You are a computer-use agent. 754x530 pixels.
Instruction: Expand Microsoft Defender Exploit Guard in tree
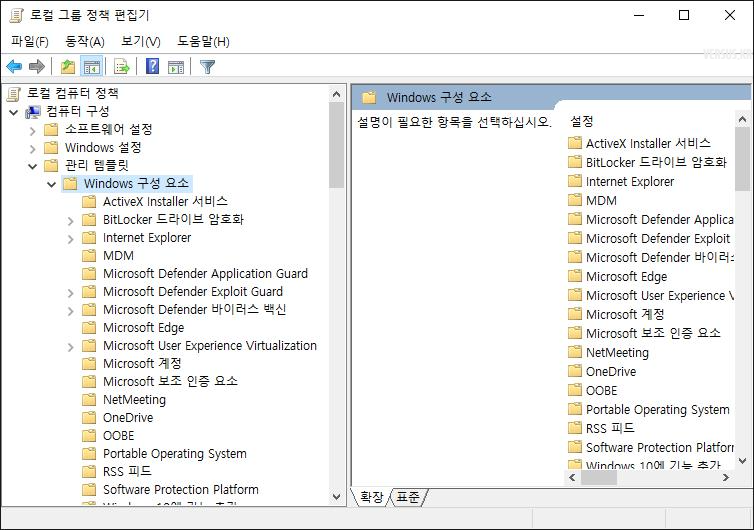71,293
